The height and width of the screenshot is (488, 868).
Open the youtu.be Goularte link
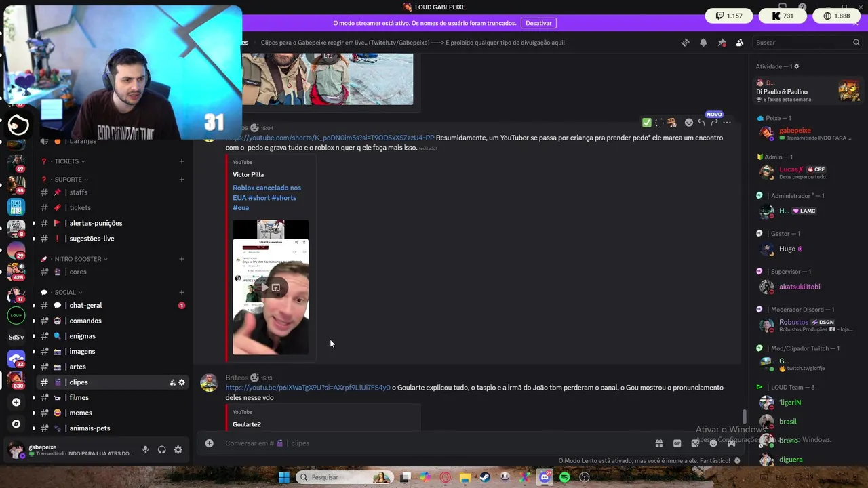pos(308,388)
